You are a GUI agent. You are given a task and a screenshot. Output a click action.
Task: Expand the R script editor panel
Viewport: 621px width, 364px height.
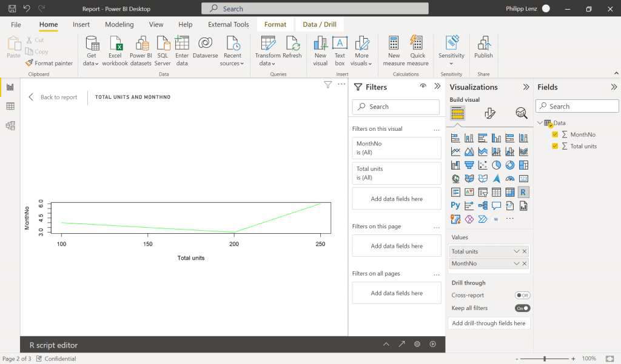click(x=386, y=344)
